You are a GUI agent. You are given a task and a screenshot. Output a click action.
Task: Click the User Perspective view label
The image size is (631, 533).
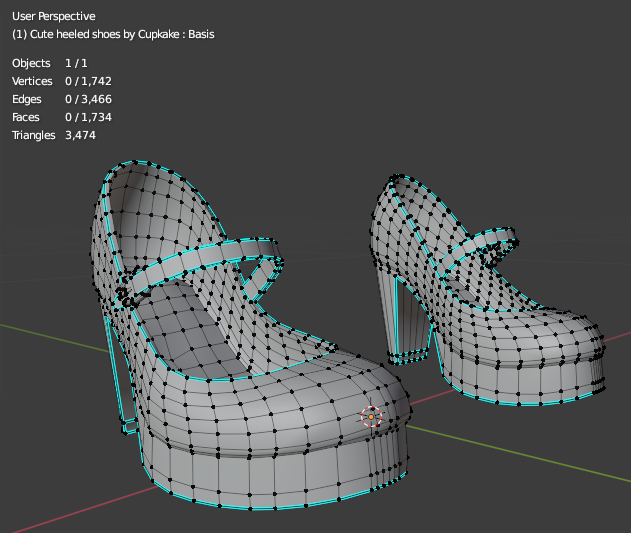click(x=53, y=16)
